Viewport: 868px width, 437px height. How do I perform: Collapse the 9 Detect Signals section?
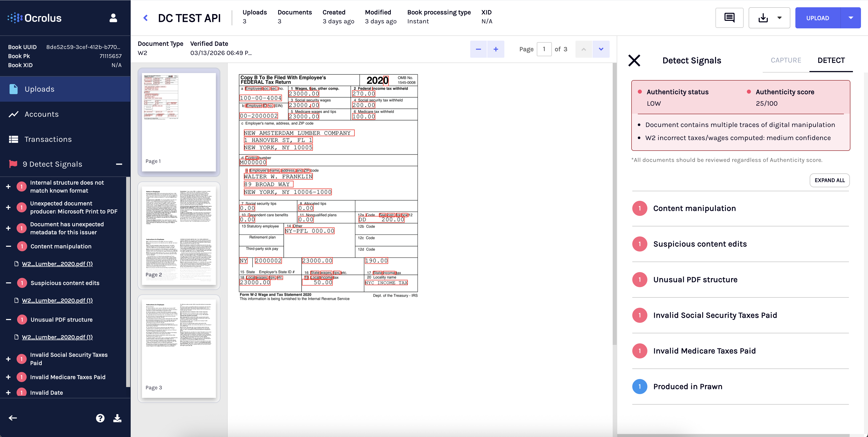point(119,164)
